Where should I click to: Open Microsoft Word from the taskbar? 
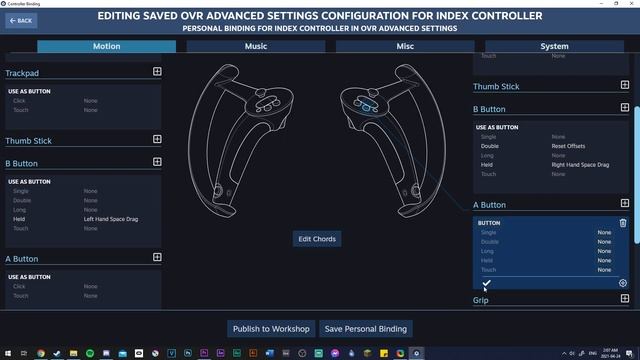click(x=269, y=353)
